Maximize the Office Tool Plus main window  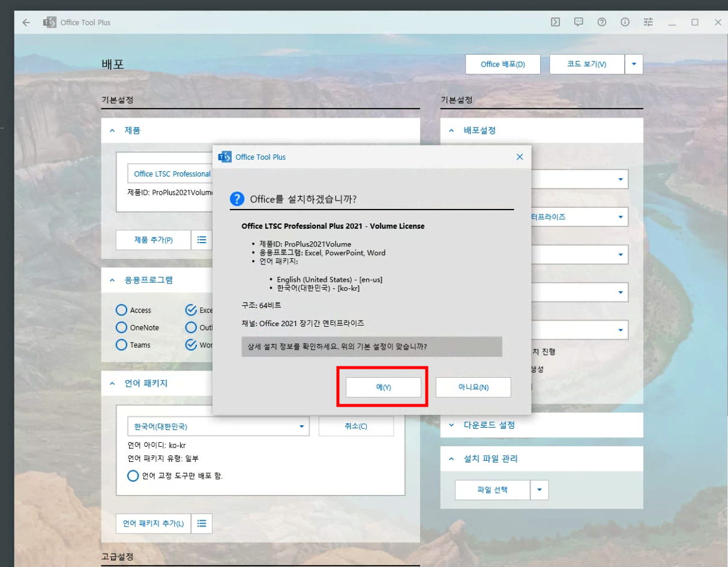[695, 22]
